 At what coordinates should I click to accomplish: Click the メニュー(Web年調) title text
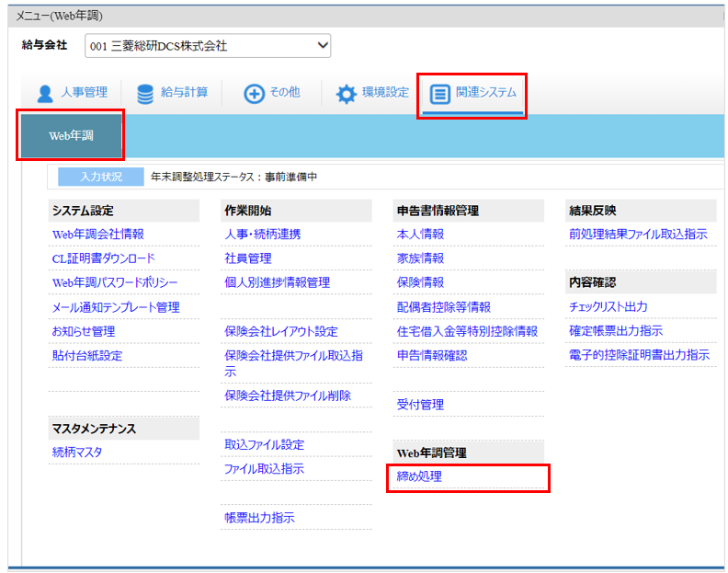point(60,16)
